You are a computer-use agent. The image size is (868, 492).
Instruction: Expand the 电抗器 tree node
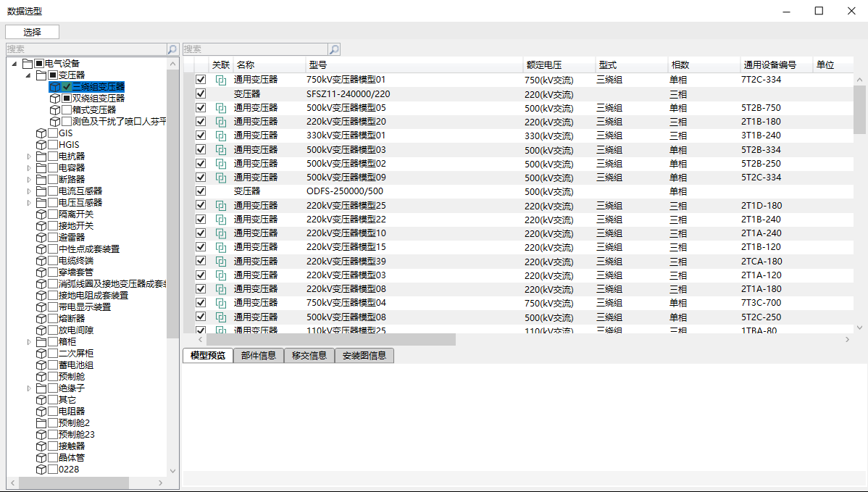click(29, 157)
